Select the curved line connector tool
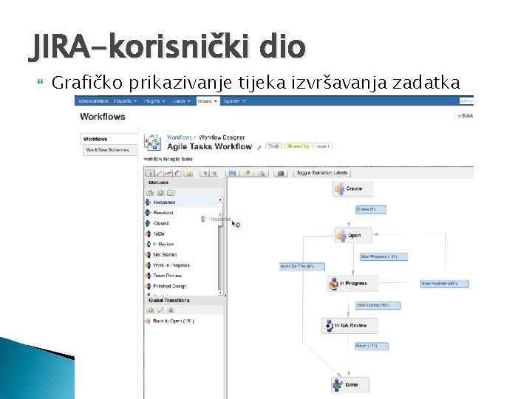The width and height of the screenshot is (532, 399). [x=177, y=173]
